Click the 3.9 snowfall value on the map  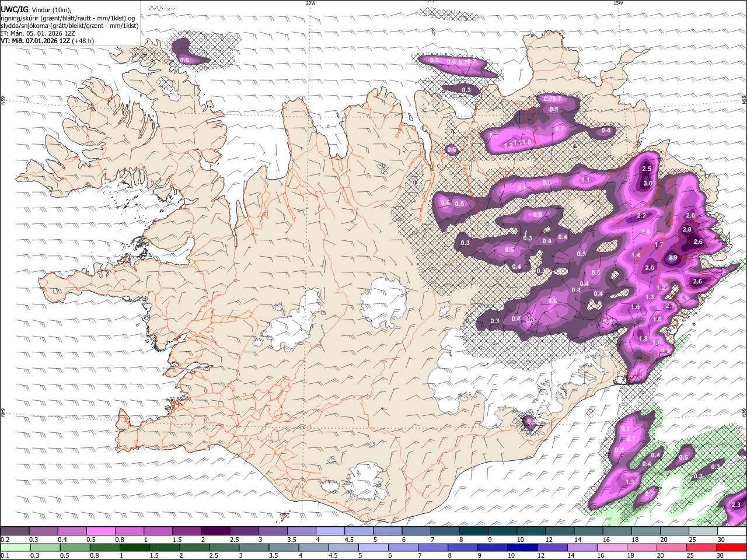click(x=672, y=258)
